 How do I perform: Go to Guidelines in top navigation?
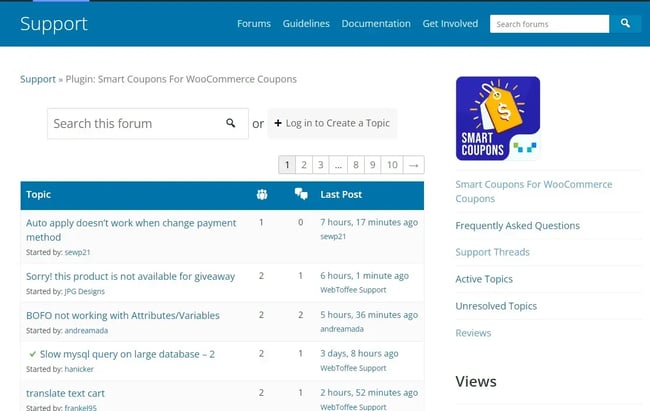point(306,23)
